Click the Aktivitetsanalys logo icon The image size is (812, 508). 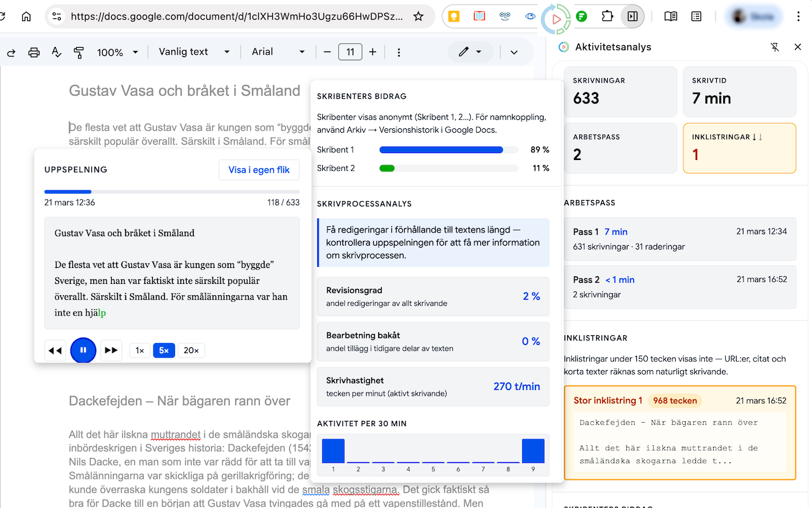coord(563,47)
